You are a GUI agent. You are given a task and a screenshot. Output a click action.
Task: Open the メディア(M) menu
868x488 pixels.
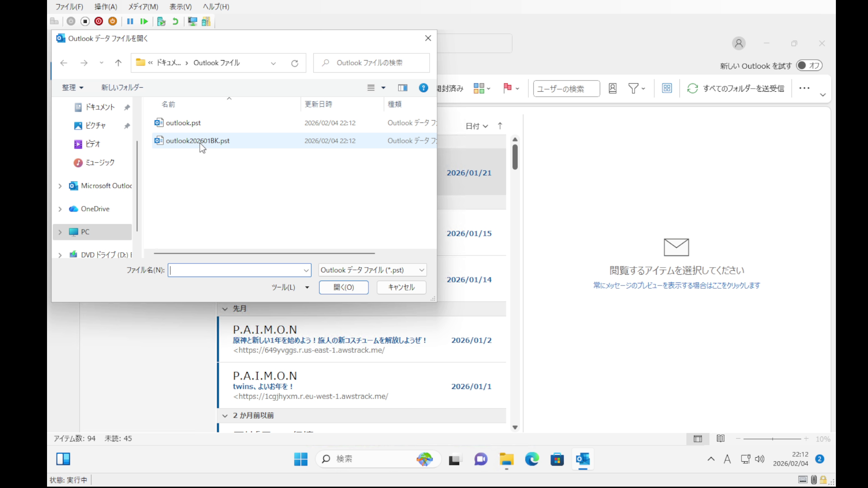pos(143,7)
